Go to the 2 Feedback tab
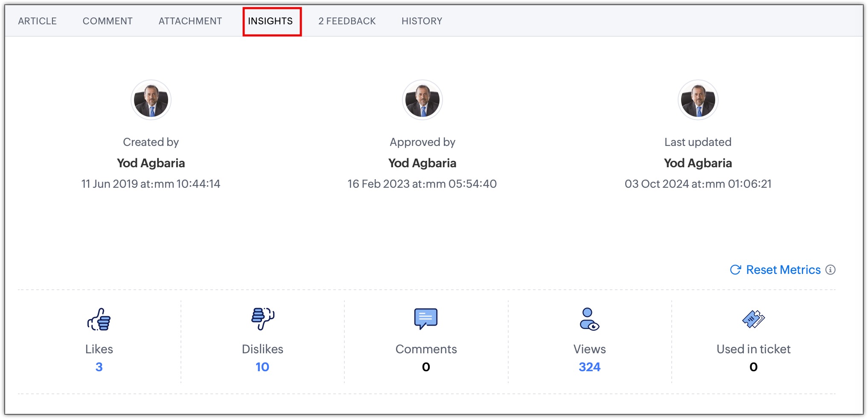Image resolution: width=868 pixels, height=419 pixels. [x=347, y=21]
